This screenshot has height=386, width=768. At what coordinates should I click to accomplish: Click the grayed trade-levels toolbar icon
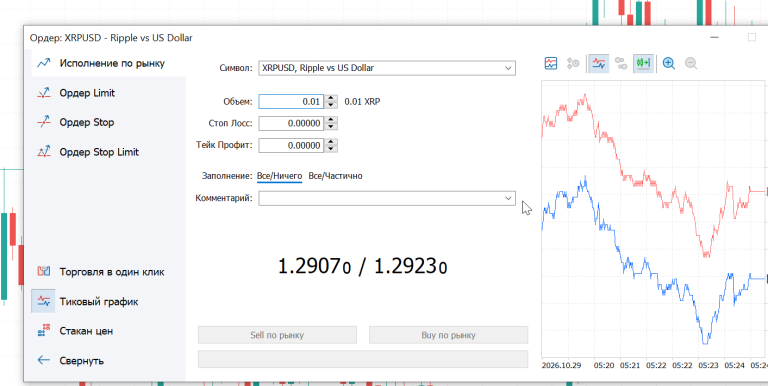[x=573, y=63]
